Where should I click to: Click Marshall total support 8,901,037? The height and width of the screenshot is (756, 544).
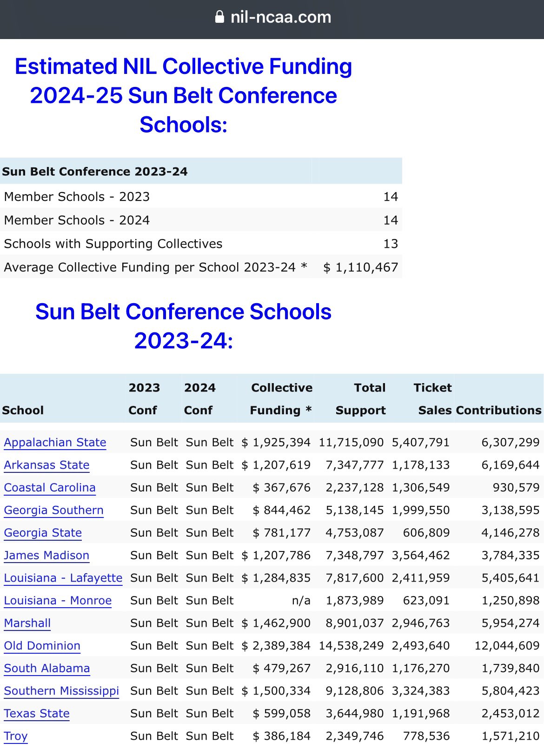click(355, 623)
